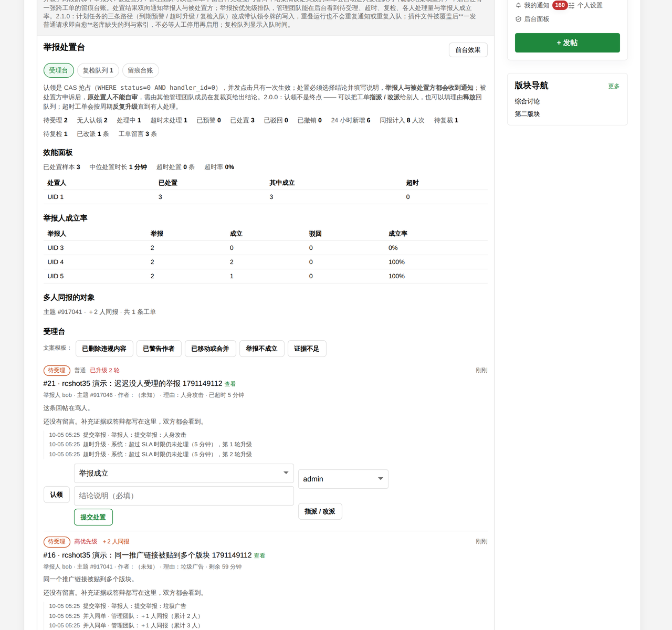Click the green 提交处置 button
672x630 pixels.
(x=93, y=517)
